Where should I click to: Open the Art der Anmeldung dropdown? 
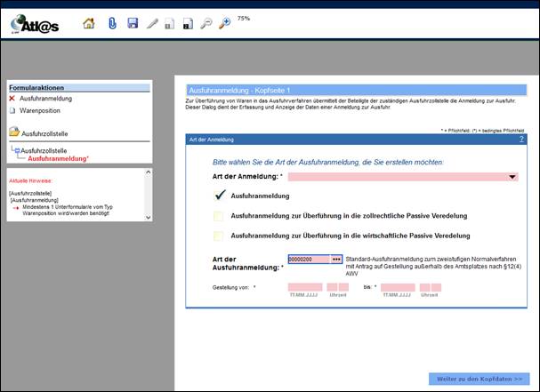tap(403, 177)
